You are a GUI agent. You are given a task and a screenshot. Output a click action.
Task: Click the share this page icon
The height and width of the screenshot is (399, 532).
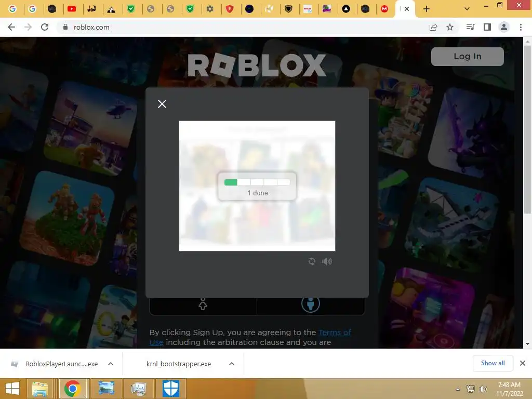click(433, 27)
